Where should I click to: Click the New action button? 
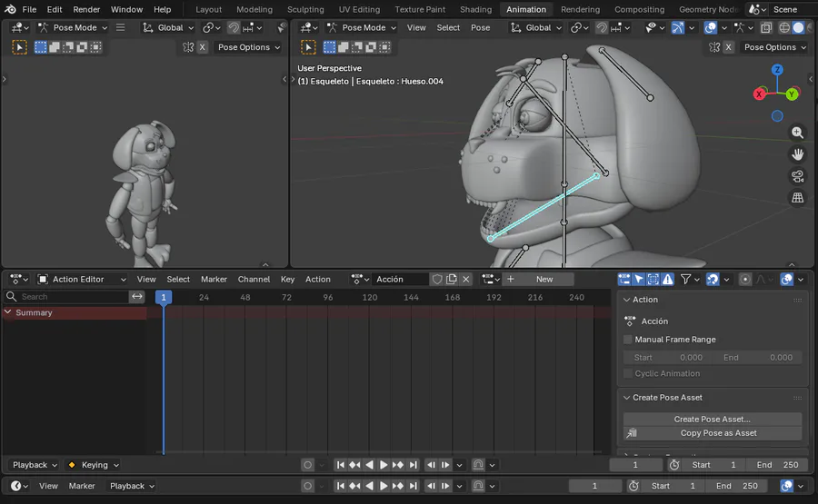click(x=544, y=280)
